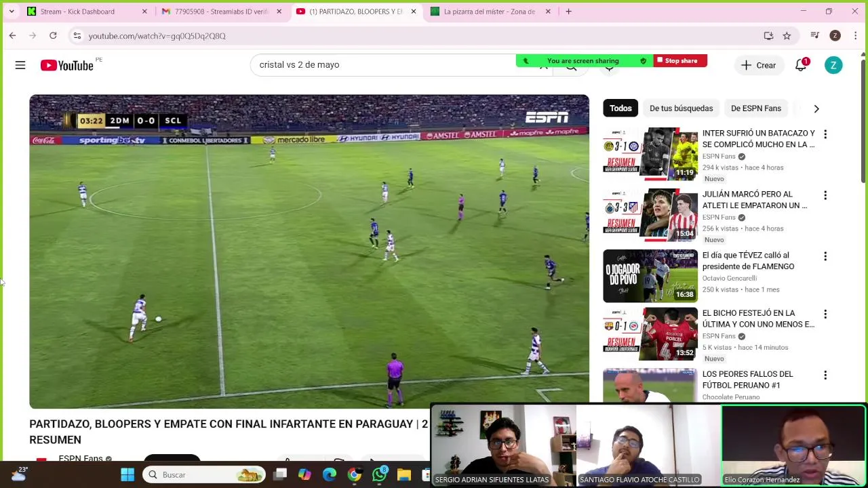Select the Todos filter chip
This screenshot has height=488, width=868.
tap(620, 108)
